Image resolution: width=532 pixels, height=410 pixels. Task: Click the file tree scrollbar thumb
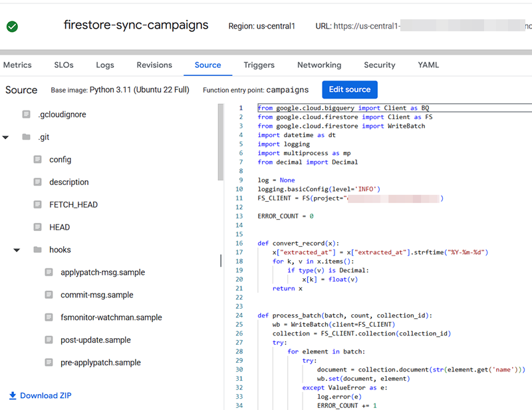pos(221,142)
